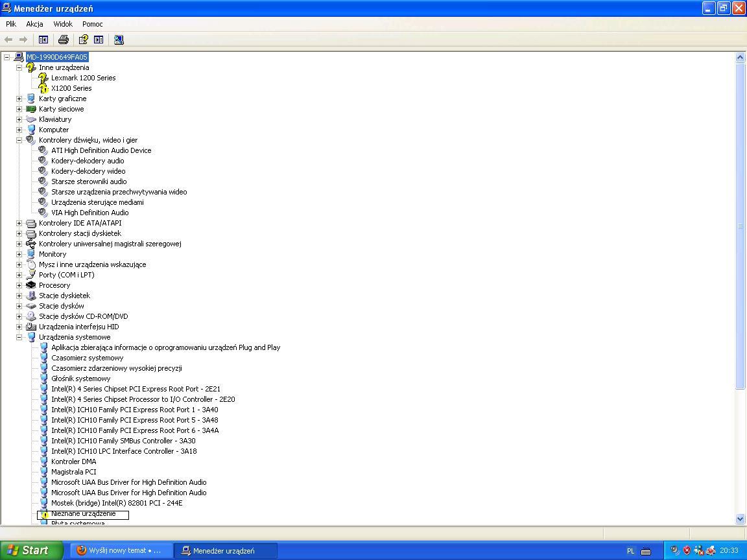Image resolution: width=747 pixels, height=560 pixels.
Task: Click the clock showing 20:33
Action: point(729,551)
